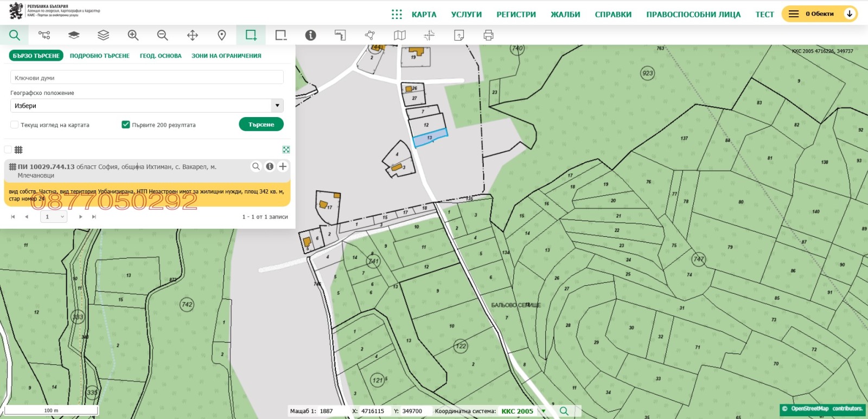Tick the select-all results checkbox
Image resolution: width=868 pixels, height=419 pixels.
click(x=8, y=150)
